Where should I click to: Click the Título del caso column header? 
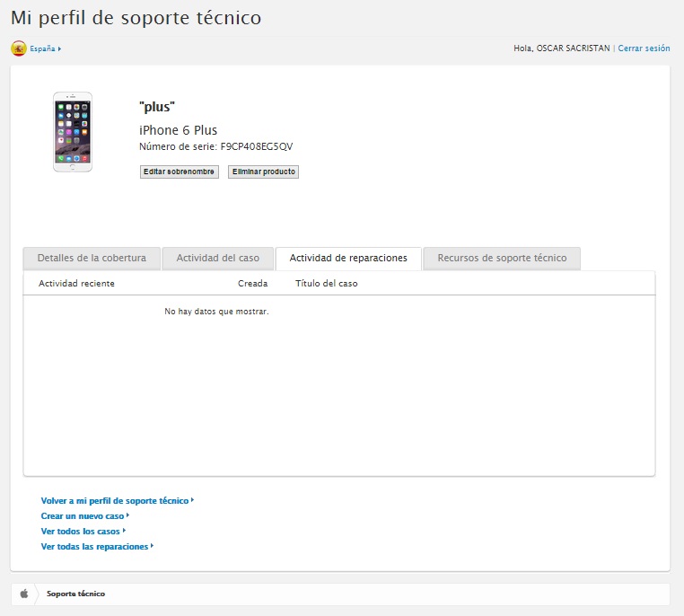(327, 284)
